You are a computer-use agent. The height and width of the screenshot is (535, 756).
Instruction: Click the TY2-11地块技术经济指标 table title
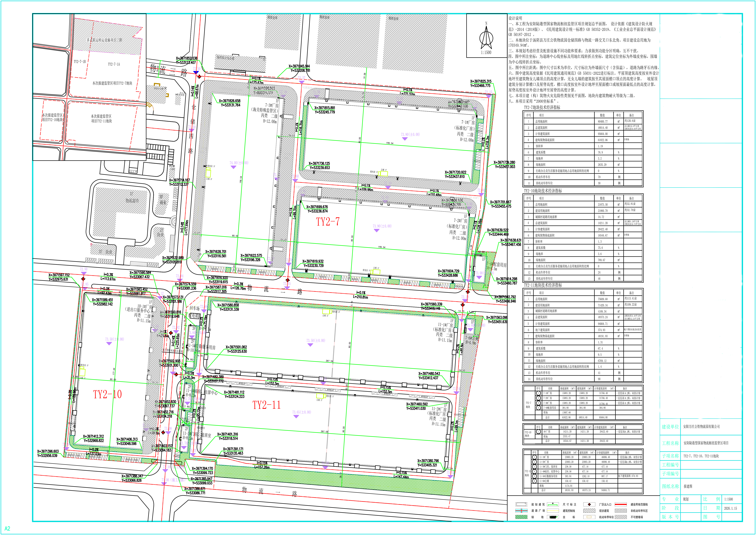point(543,285)
